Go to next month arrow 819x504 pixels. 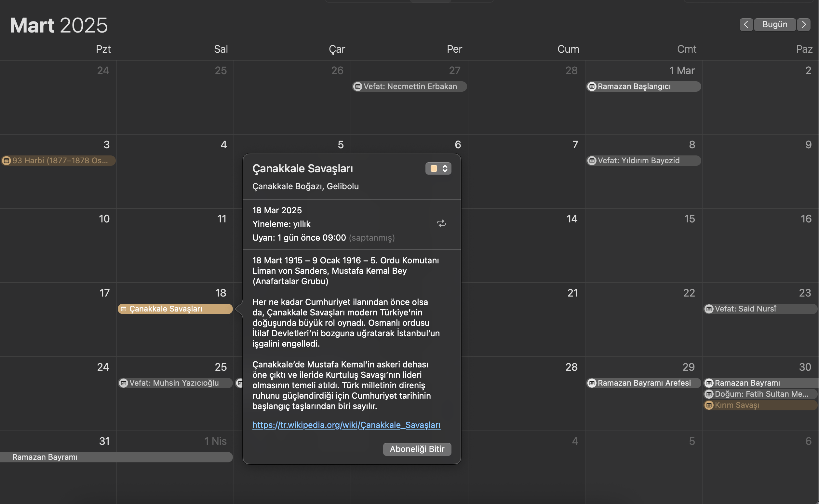[x=804, y=24]
